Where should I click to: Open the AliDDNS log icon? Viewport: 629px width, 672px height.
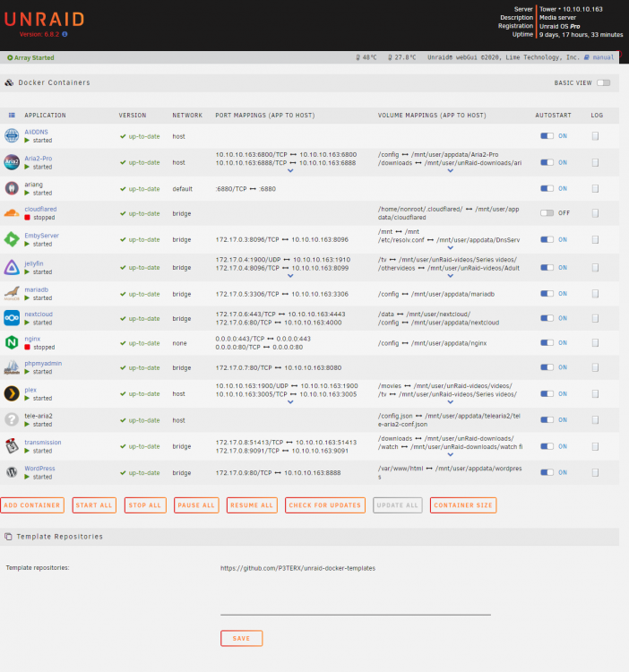click(x=595, y=136)
